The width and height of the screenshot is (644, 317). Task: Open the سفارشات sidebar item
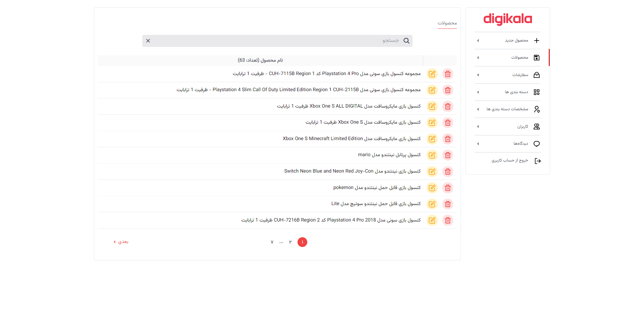coord(507,75)
